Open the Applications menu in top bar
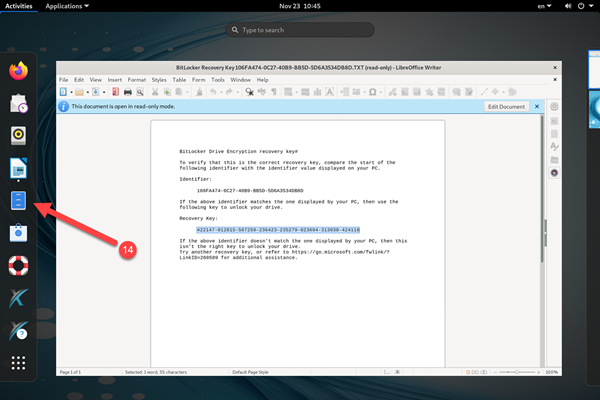Screen dimensions: 600x400 67,6
